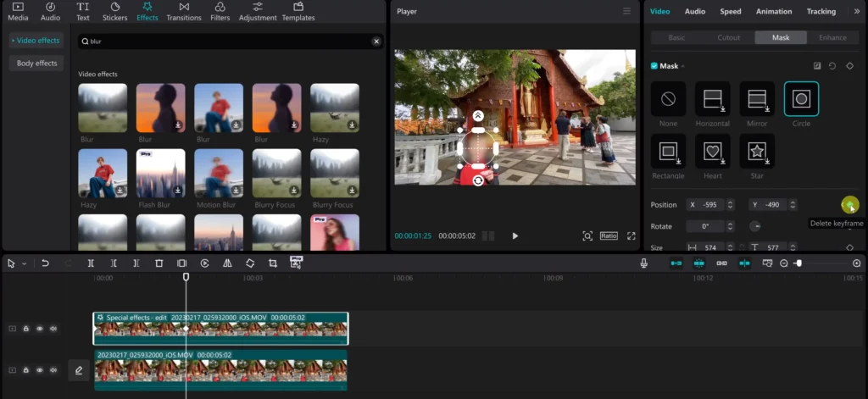Viewport: 868px width, 399px height.
Task: Switch to the Stickers tab
Action: pos(114,12)
